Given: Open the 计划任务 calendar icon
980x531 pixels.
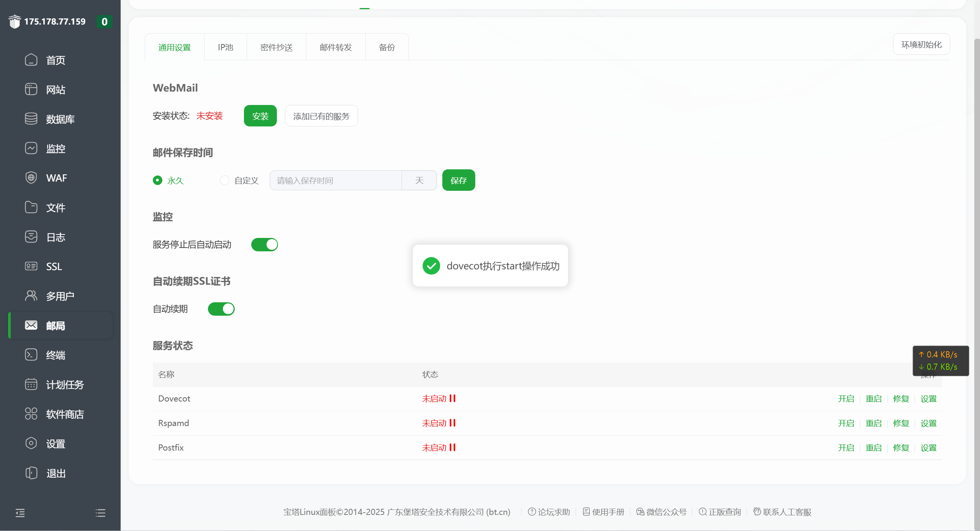Looking at the screenshot, I should 31,384.
